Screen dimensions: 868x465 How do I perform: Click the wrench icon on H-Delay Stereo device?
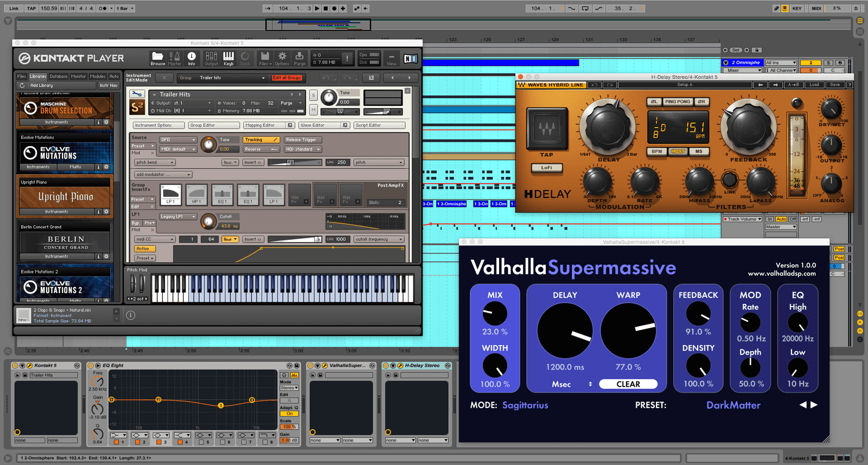pos(400,366)
